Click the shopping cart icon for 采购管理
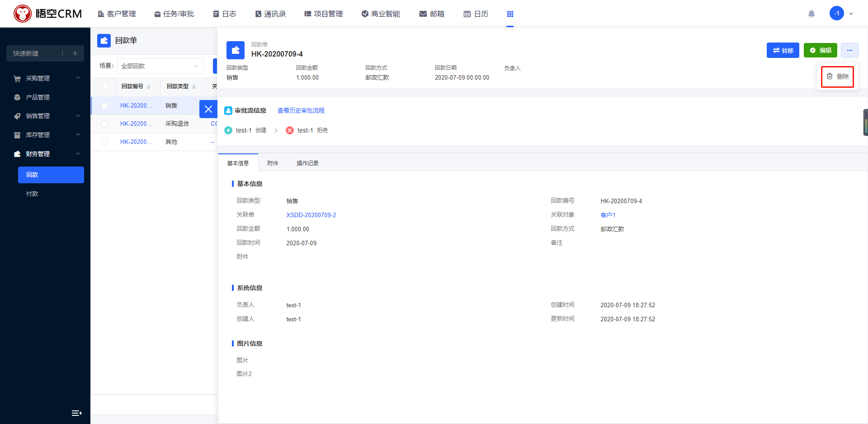The width and height of the screenshot is (868, 424). pyautogui.click(x=17, y=79)
